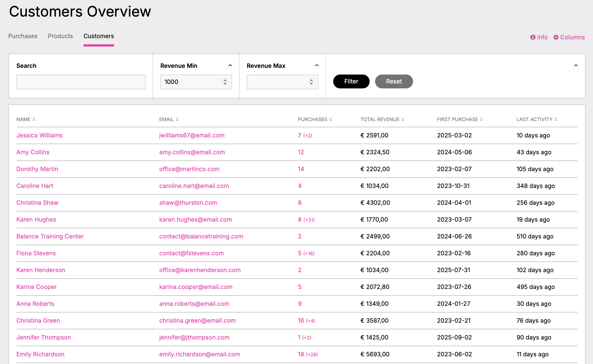Viewport: 593px width, 364px height.
Task: Switch to the Products tab
Action: coord(60,36)
